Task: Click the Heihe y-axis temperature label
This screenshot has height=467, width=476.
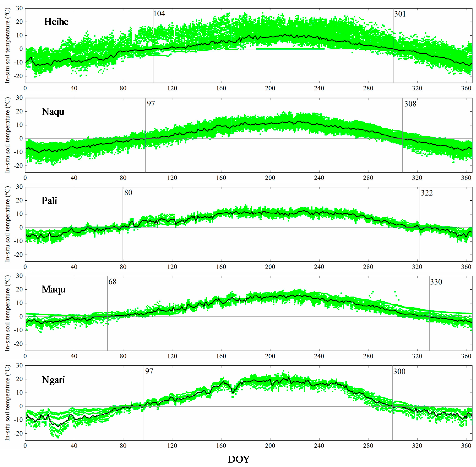Action: point(7,46)
